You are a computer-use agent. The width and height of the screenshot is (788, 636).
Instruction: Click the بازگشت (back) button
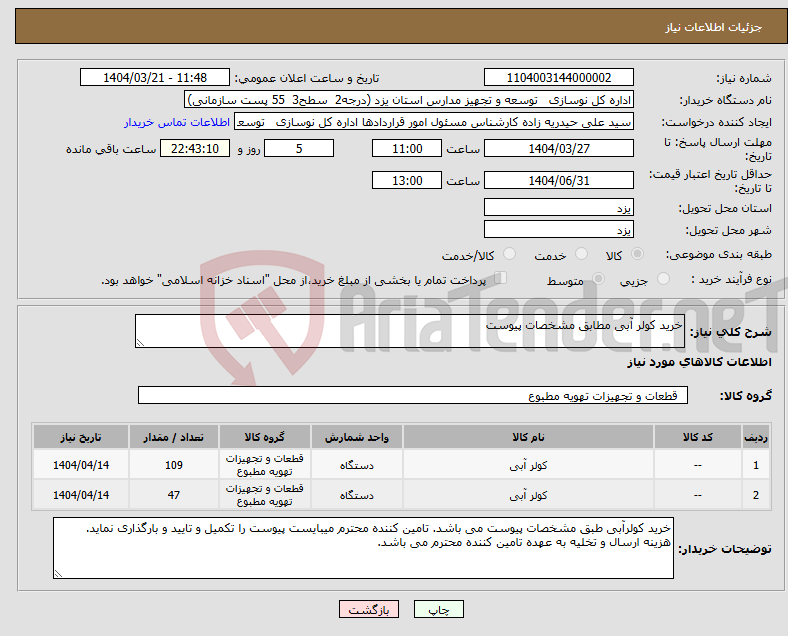click(369, 609)
